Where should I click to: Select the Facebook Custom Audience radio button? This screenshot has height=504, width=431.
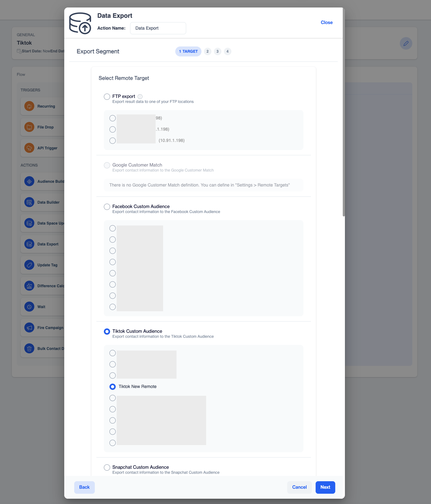107,207
